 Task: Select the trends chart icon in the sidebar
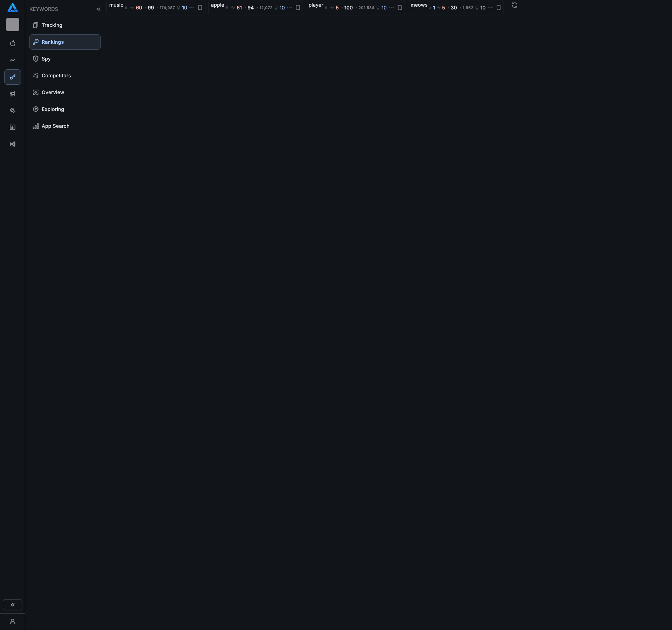tap(13, 60)
